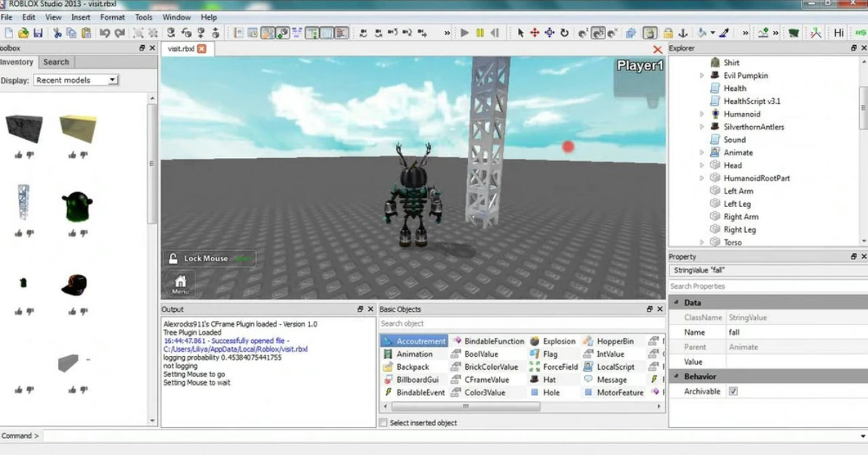This screenshot has width=868, height=455.
Task: Click the Play button in the toolbar
Action: [x=464, y=33]
